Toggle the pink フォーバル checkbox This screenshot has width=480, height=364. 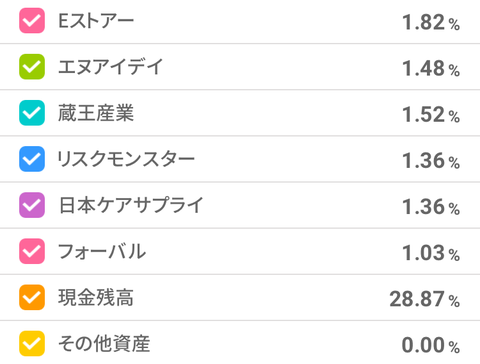pyautogui.click(x=32, y=251)
